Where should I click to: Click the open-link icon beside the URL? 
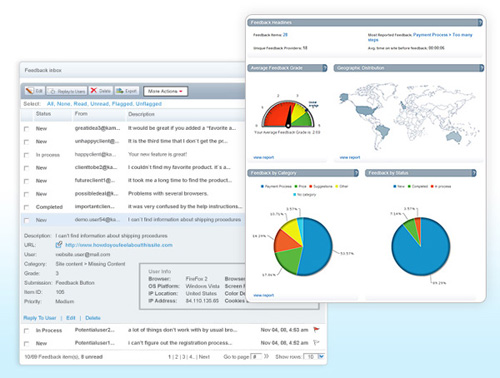(x=59, y=245)
